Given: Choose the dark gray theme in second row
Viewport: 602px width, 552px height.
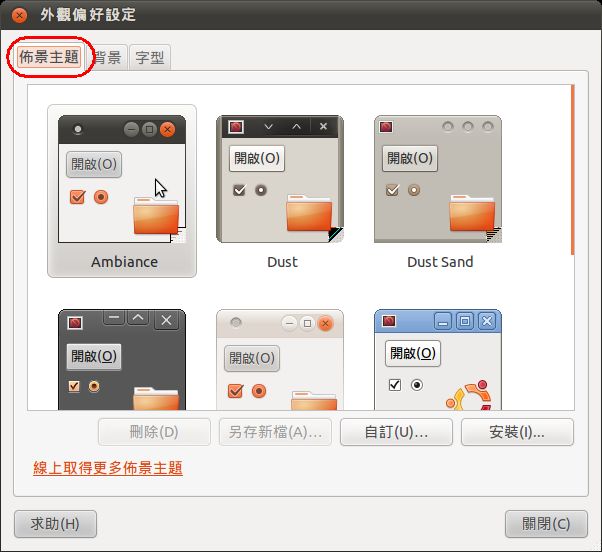Looking at the screenshot, I should click(x=122, y=360).
